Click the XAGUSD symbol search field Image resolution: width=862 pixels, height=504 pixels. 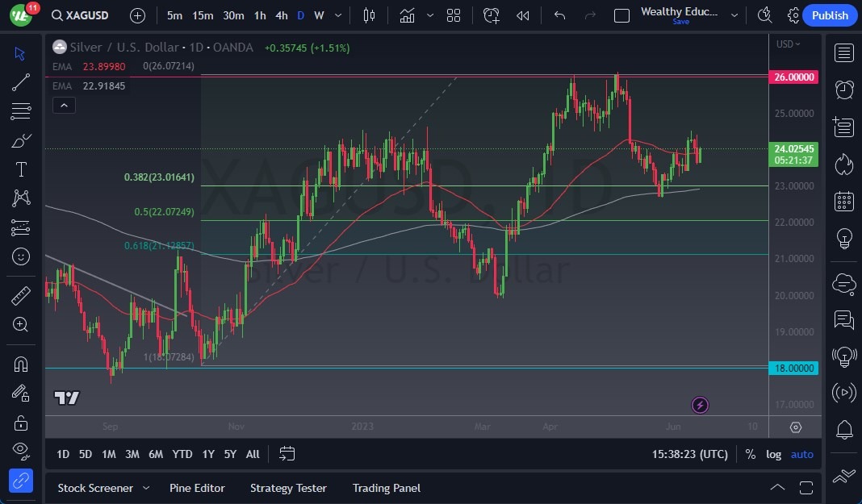pos(85,15)
